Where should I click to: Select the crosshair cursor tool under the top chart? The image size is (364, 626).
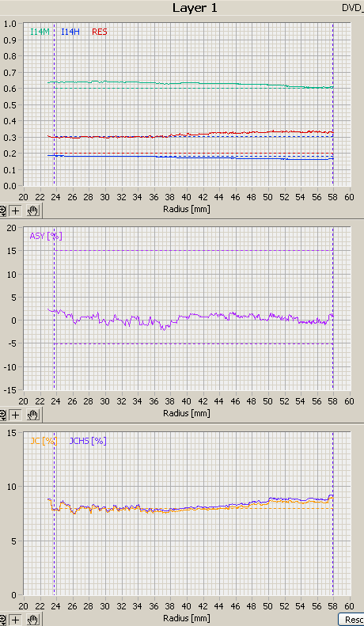(16, 210)
